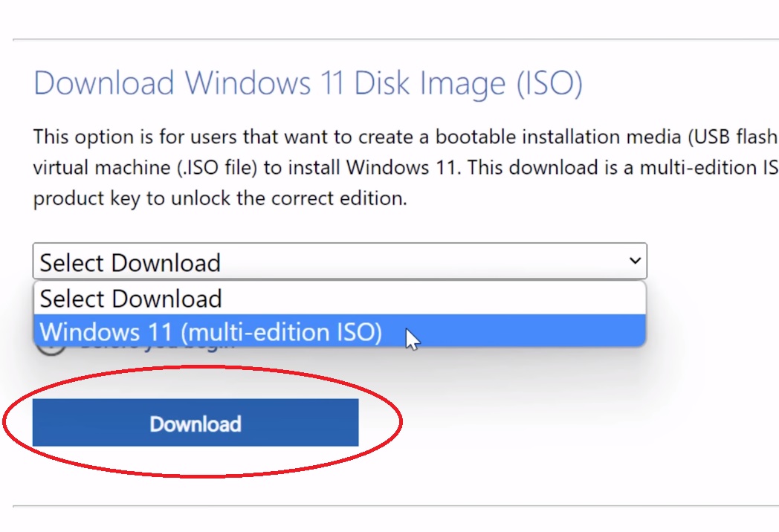
Task: Click the circled Download button
Action: coord(195,422)
